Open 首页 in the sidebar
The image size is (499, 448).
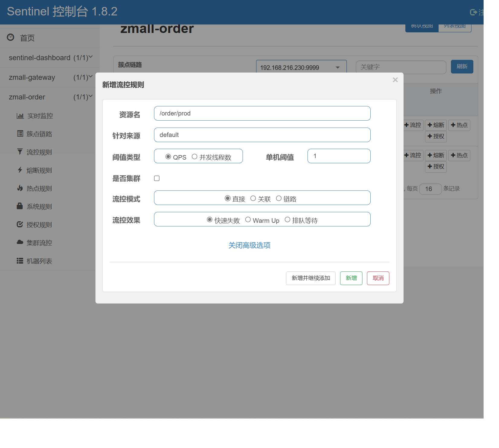(27, 38)
